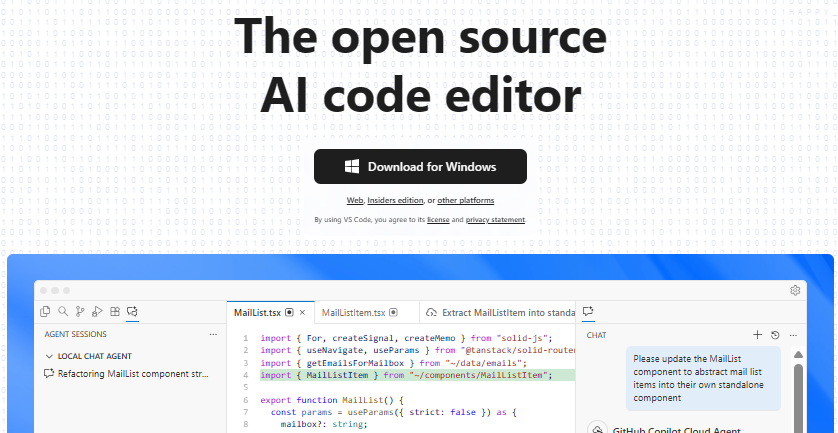The height and width of the screenshot is (433, 838).
Task: Close the MailList.tsx tab
Action: pos(302,312)
